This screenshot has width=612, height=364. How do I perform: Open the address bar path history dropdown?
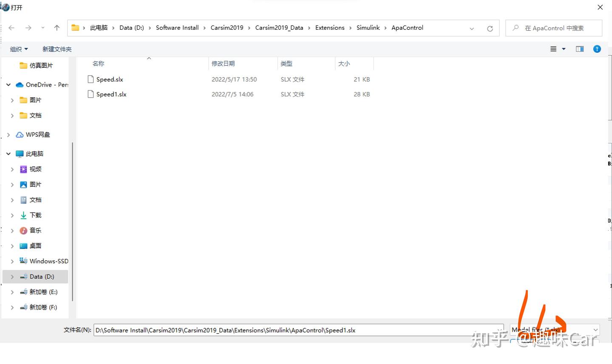click(472, 28)
